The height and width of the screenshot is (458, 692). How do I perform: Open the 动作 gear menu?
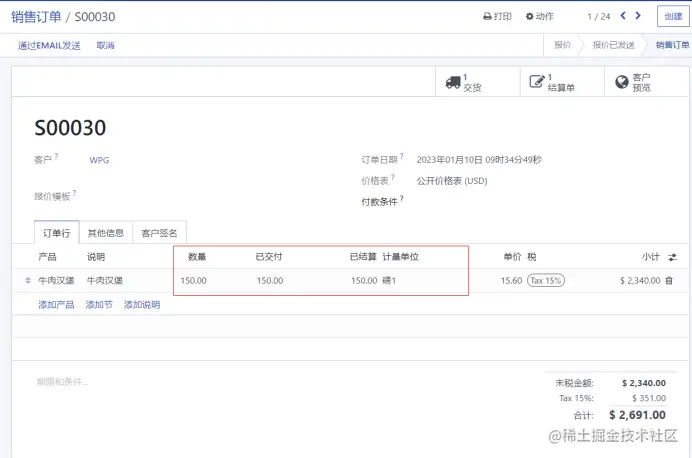(539, 16)
